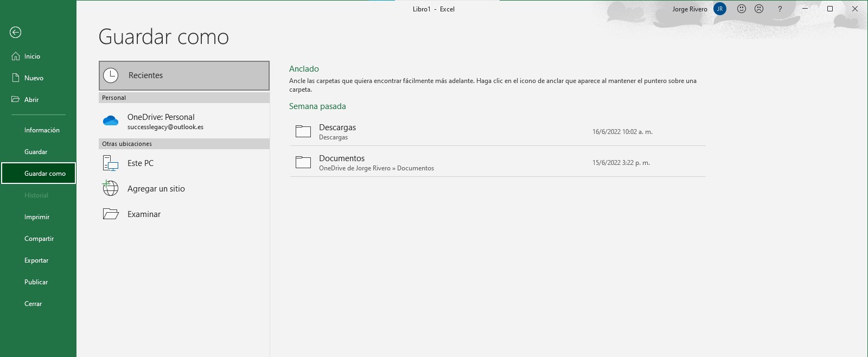Send a frown feedback face

click(x=759, y=9)
